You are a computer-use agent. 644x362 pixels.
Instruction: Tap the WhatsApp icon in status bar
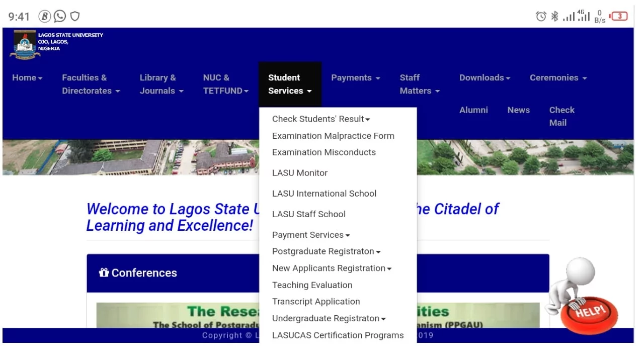pyautogui.click(x=60, y=17)
